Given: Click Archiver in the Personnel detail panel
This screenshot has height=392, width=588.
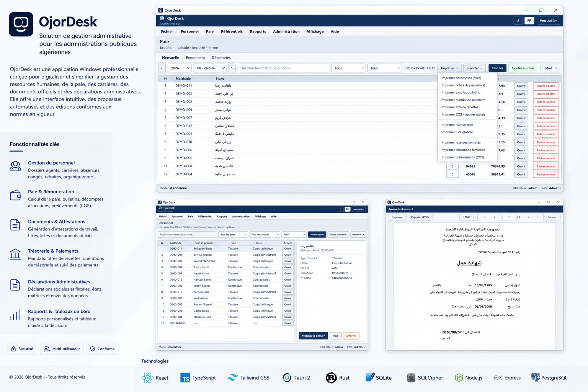Looking at the screenshot, I should tap(351, 336).
